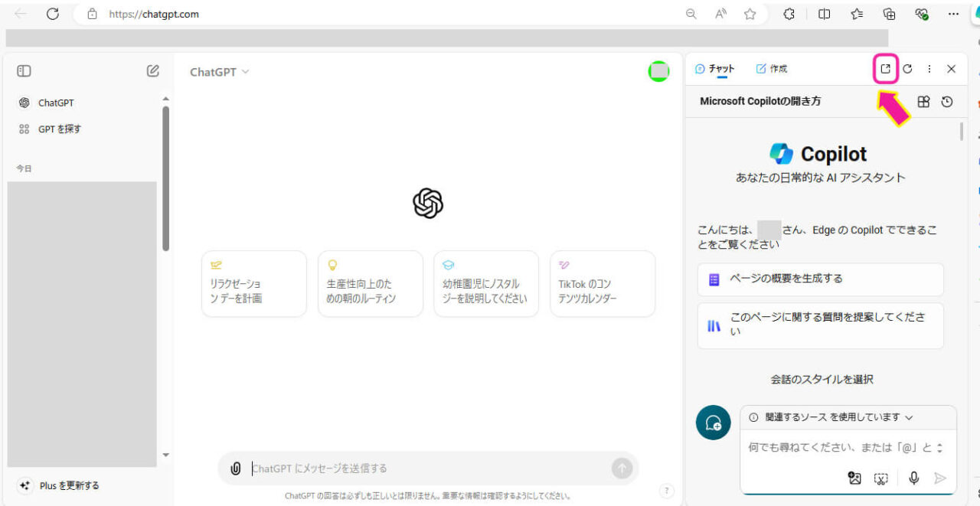The width and height of the screenshot is (980, 506).
Task: Add an image in Copilot input
Action: [855, 478]
